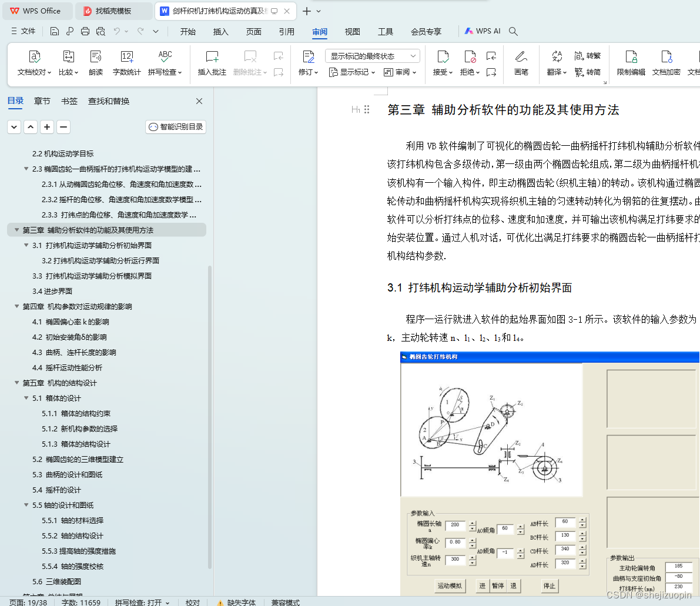Click 页面: 19/38 in status bar

point(28,602)
